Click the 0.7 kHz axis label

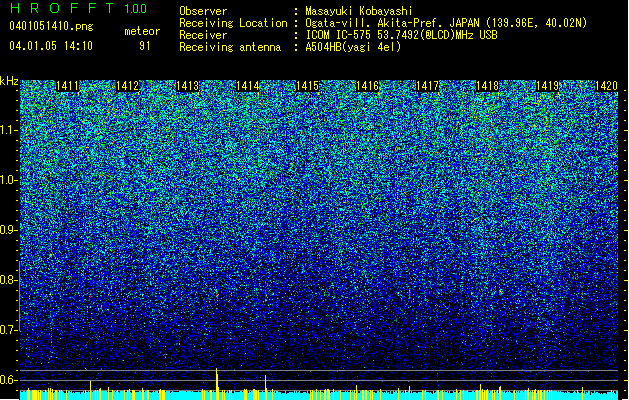click(x=8, y=330)
